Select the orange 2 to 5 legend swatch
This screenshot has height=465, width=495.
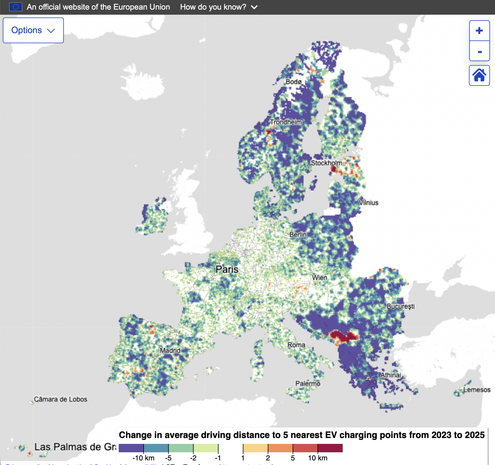tap(280, 448)
